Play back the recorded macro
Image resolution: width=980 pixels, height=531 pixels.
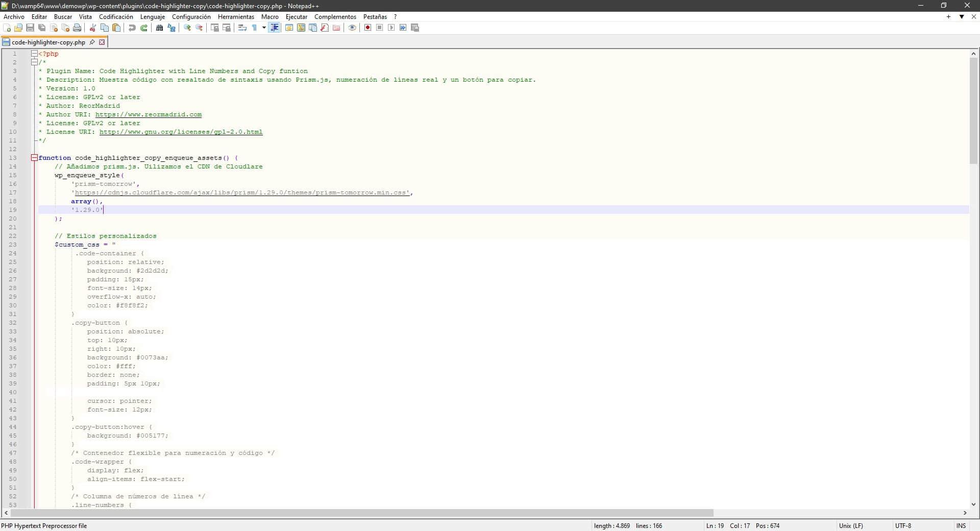pyautogui.click(x=391, y=28)
